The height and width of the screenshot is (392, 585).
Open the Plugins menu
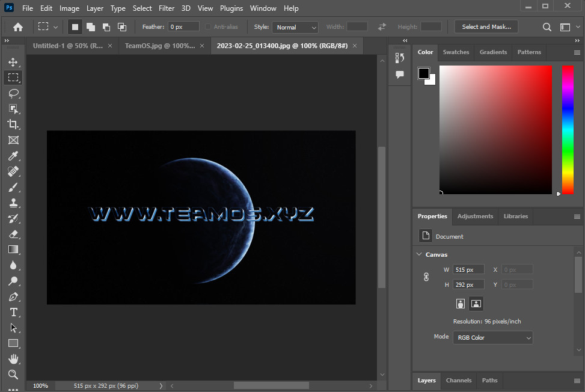pyautogui.click(x=231, y=8)
